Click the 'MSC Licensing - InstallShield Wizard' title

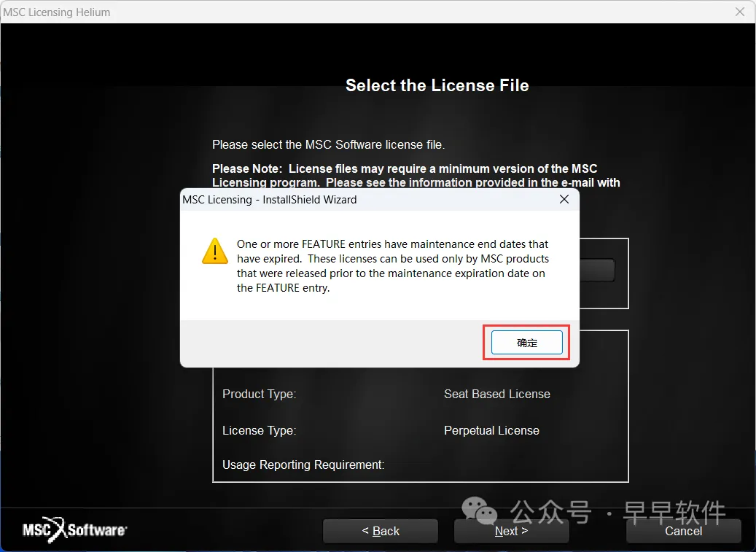click(x=270, y=200)
